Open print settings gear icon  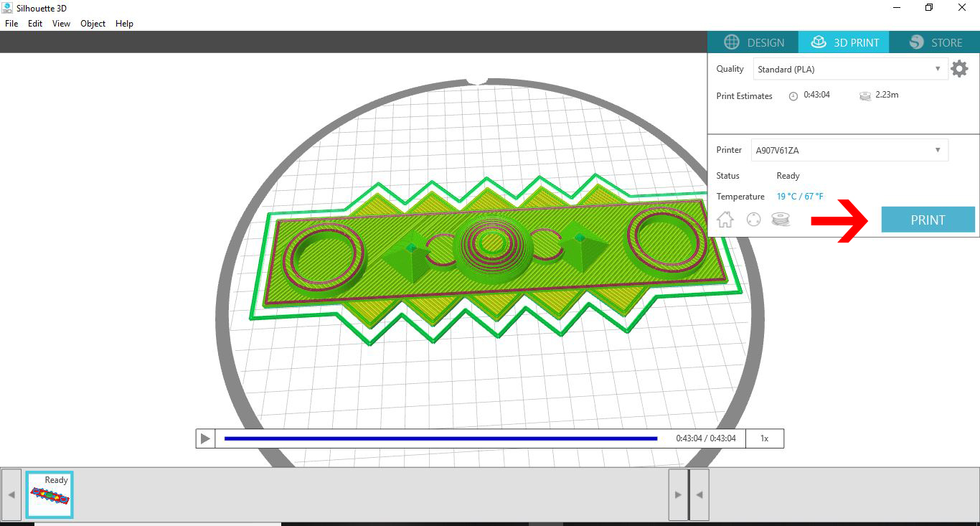pyautogui.click(x=959, y=69)
